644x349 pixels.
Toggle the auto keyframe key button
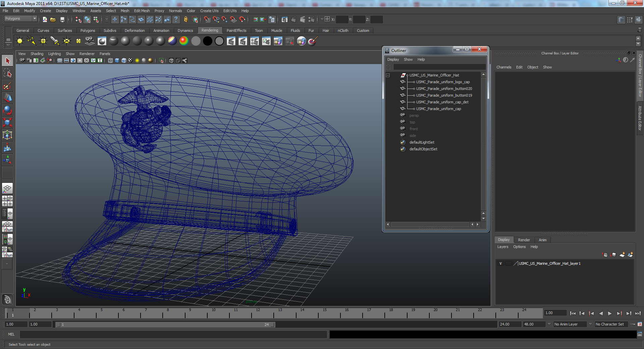click(x=633, y=324)
